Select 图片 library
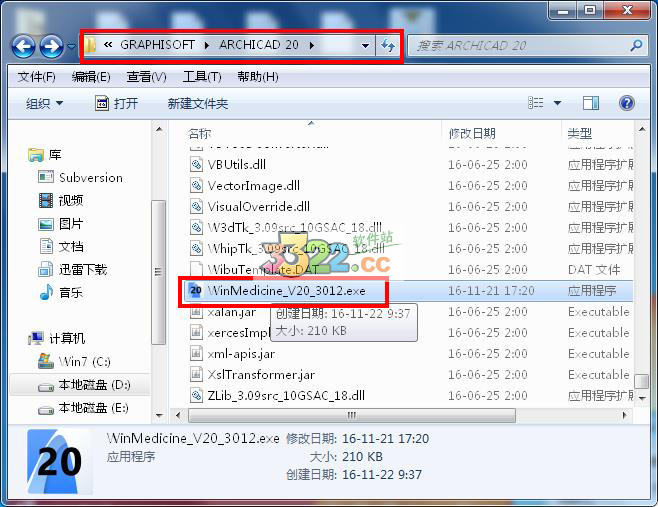This screenshot has height=507, width=658. [x=60, y=224]
